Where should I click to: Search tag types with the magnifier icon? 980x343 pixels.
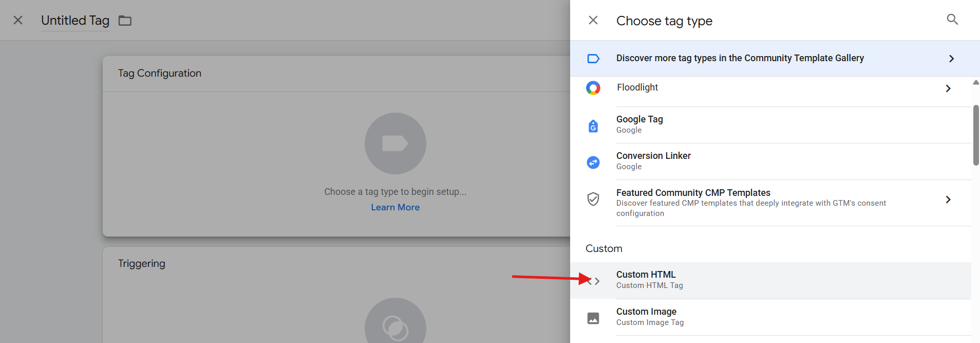point(952,20)
